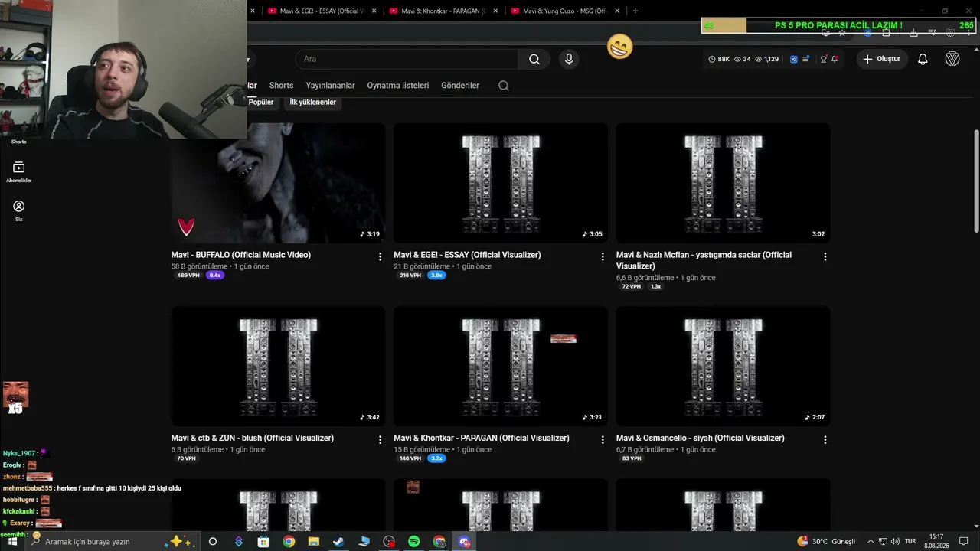Open the Mavi & Khontkar - PAPAGAN title link
Viewport: 980px width, 551px height.
pyautogui.click(x=482, y=438)
